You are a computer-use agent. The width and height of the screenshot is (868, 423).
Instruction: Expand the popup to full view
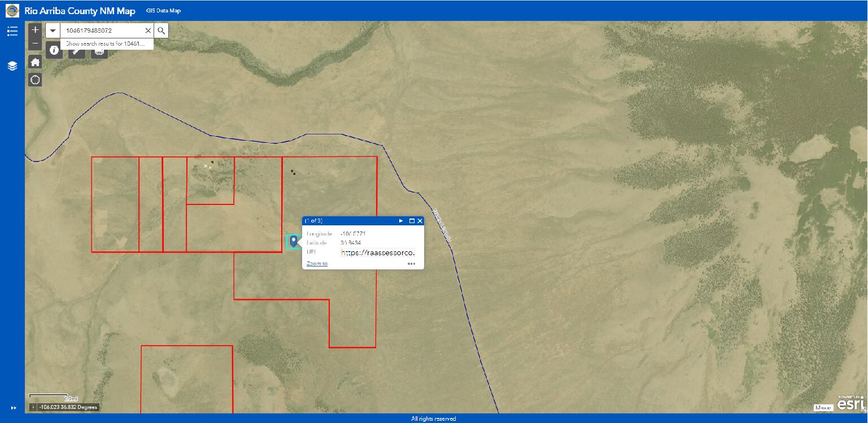[411, 221]
